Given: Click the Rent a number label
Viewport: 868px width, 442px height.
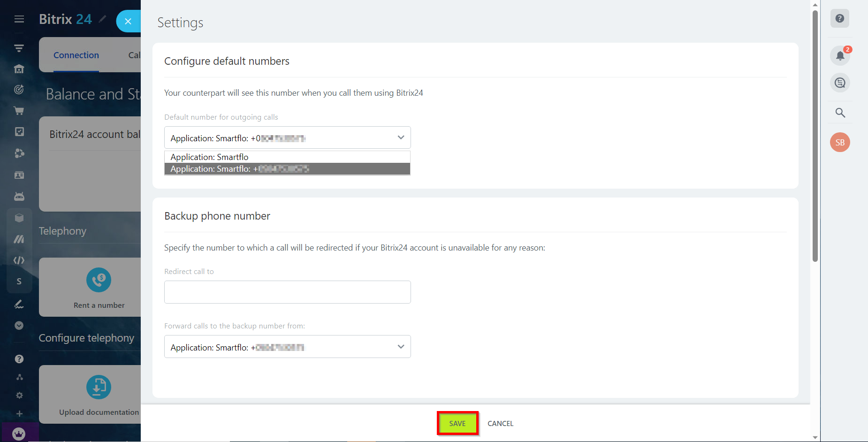Looking at the screenshot, I should [99, 305].
